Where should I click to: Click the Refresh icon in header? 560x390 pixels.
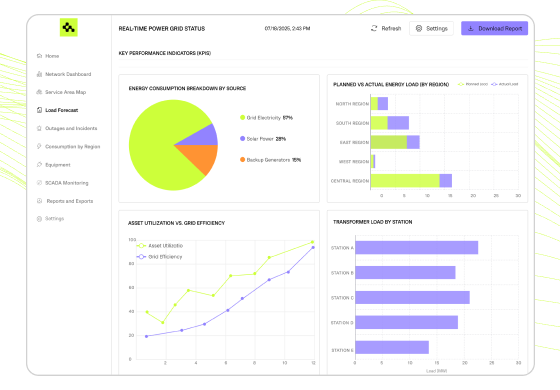(374, 28)
